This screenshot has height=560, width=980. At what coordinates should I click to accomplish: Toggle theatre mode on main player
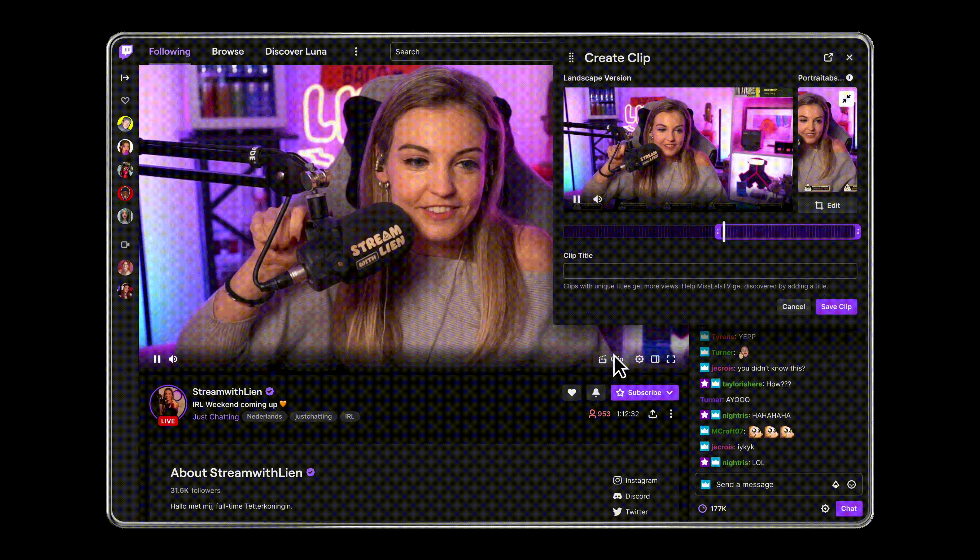(x=655, y=359)
